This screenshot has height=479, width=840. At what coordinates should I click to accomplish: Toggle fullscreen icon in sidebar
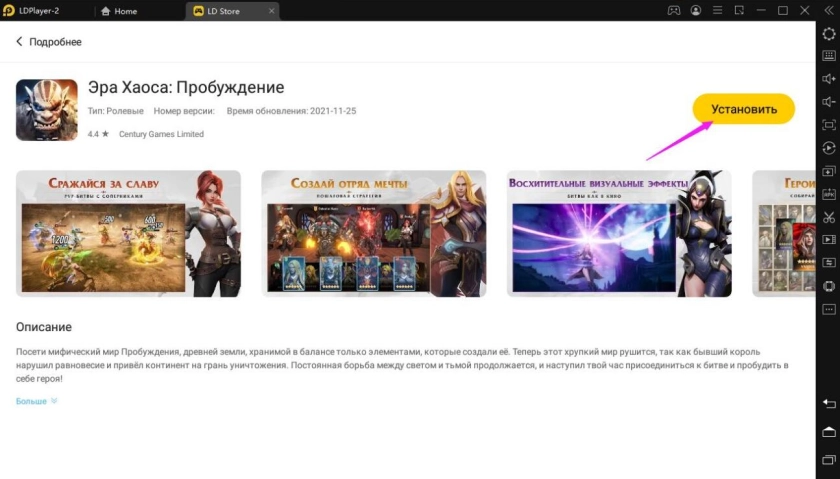pos(829,125)
